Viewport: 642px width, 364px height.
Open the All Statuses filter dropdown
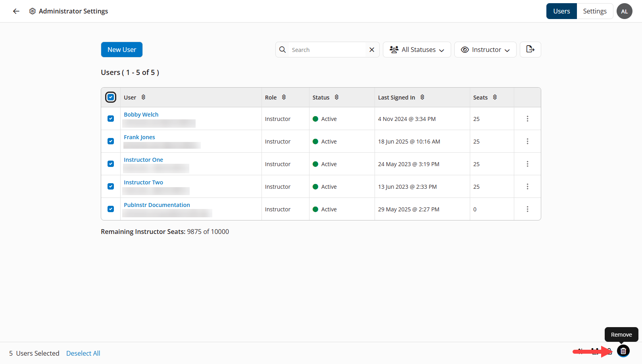click(x=417, y=50)
